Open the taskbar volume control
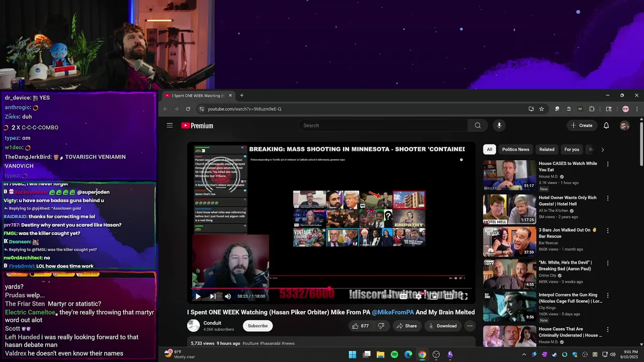The width and height of the screenshot is (644, 362). 612,354
